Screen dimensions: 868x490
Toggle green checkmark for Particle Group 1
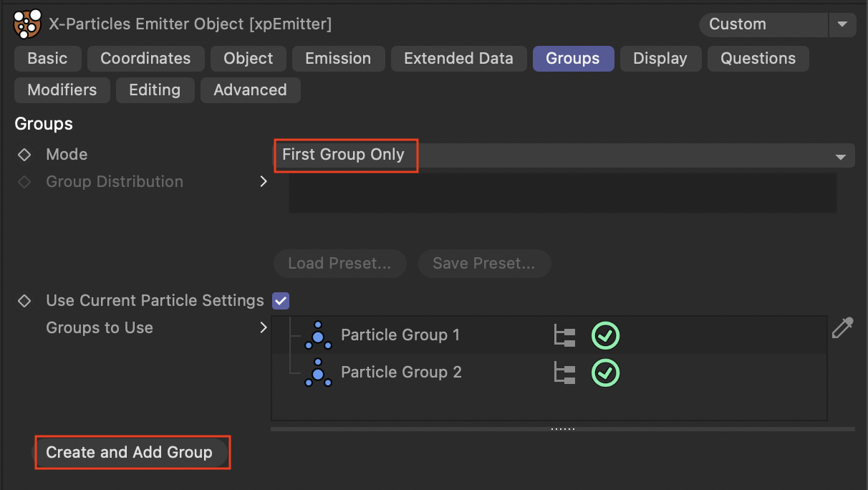(605, 335)
